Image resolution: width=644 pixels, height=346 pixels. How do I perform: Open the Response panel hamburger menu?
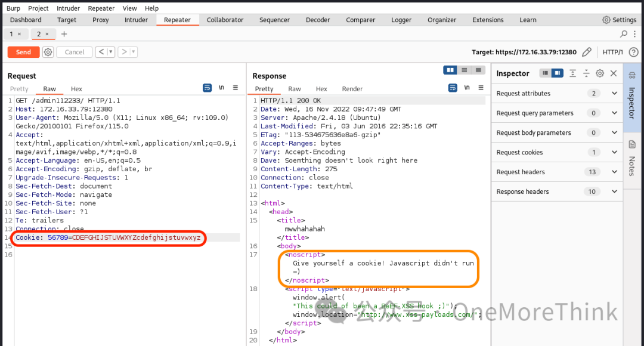(481, 88)
